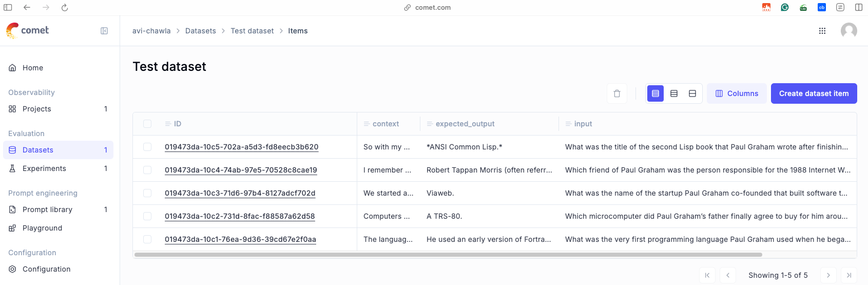Open the Columns selector
The height and width of the screenshot is (285, 868).
pyautogui.click(x=737, y=93)
